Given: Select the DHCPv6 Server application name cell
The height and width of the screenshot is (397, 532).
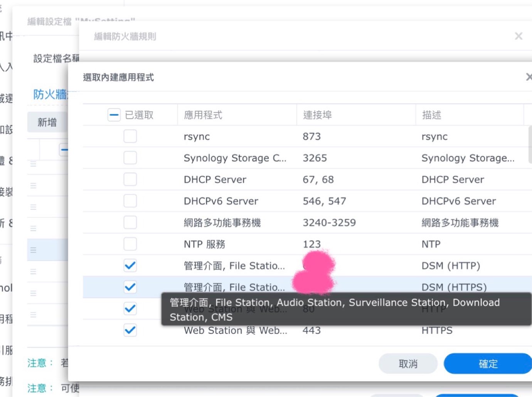Looking at the screenshot, I should pos(221,201).
